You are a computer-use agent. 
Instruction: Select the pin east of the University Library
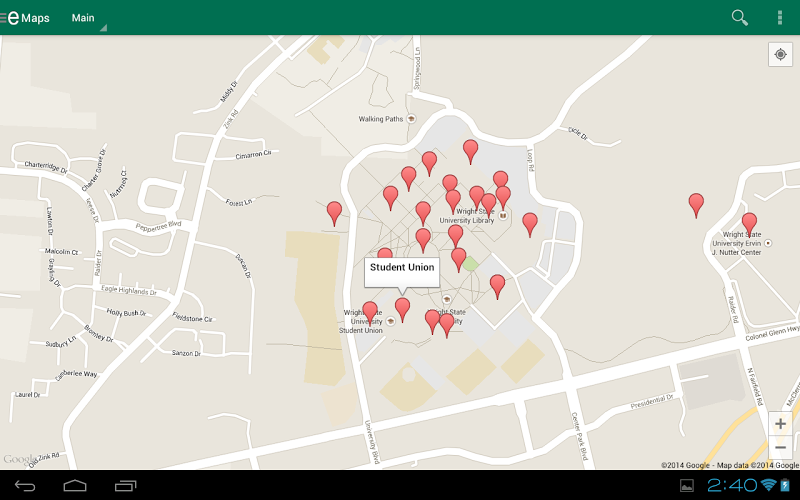[530, 224]
